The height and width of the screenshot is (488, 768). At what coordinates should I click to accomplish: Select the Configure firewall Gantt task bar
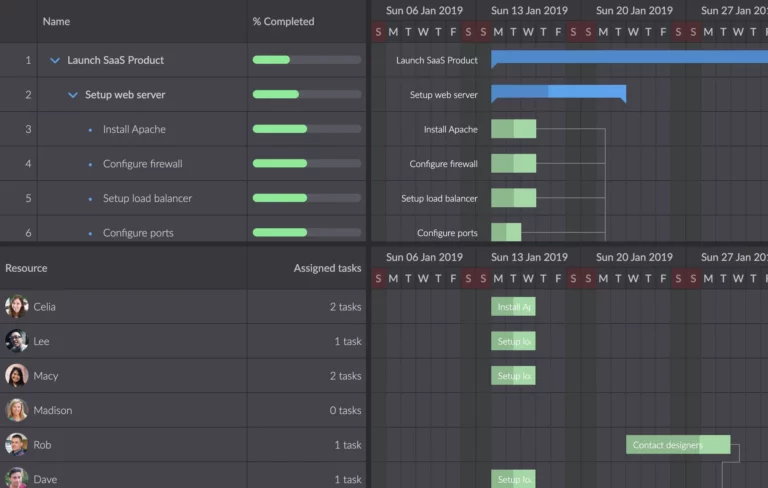514,163
